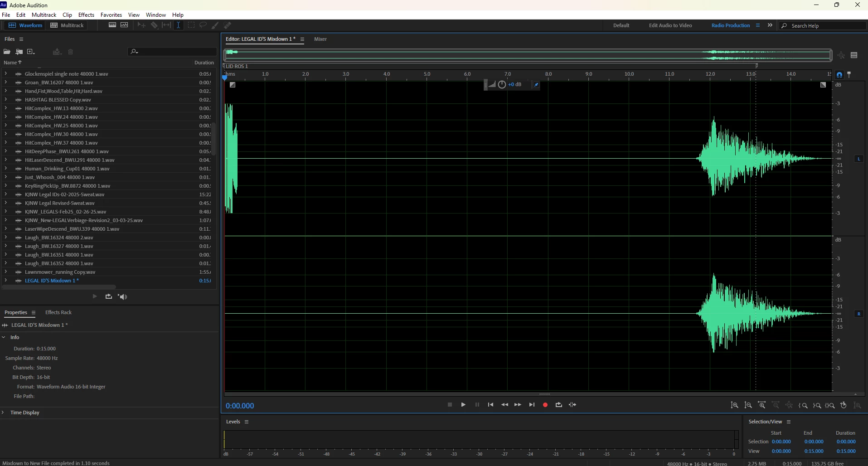Switch to Multitrack editor view
Screen dimensions: 868x466
click(x=67, y=25)
